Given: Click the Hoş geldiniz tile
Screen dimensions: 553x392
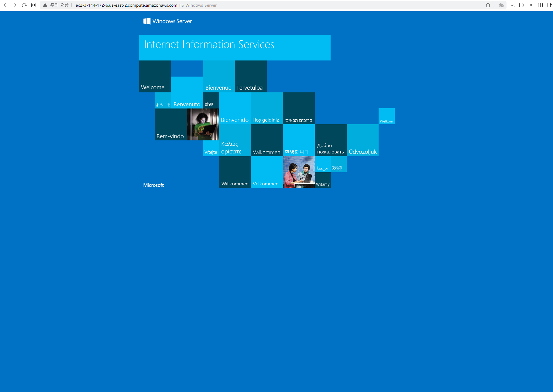Looking at the screenshot, I should tap(267, 108).
